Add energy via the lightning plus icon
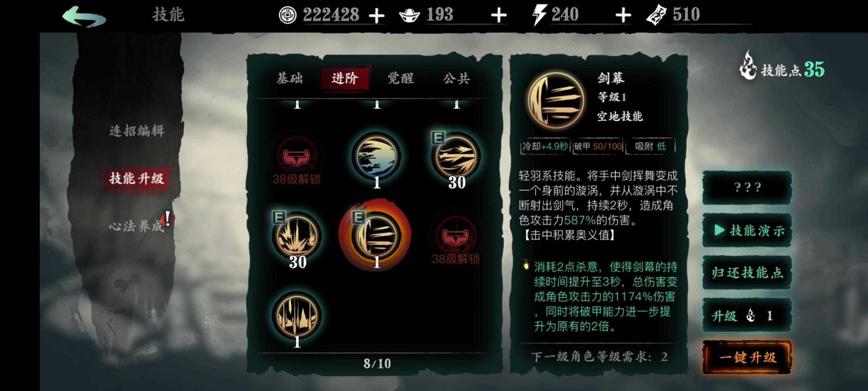The width and height of the screenshot is (868, 391). click(x=623, y=16)
